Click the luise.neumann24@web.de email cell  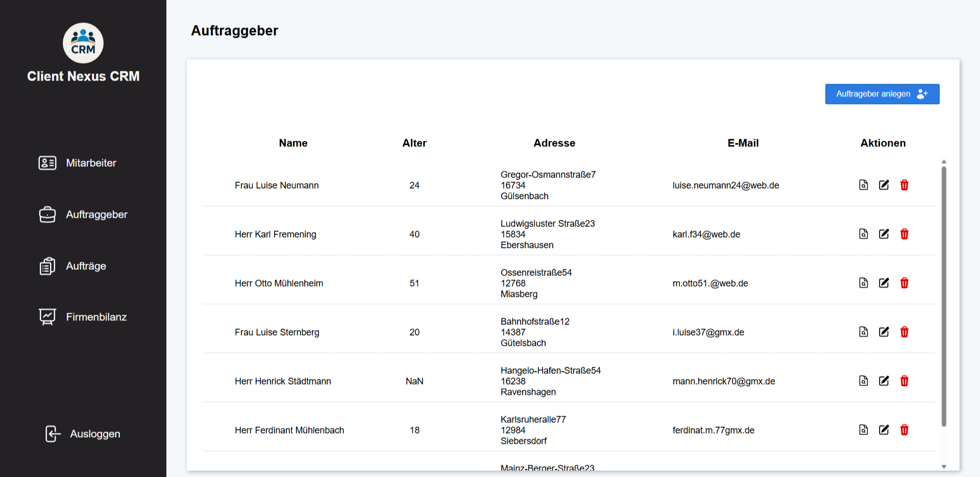pos(725,185)
